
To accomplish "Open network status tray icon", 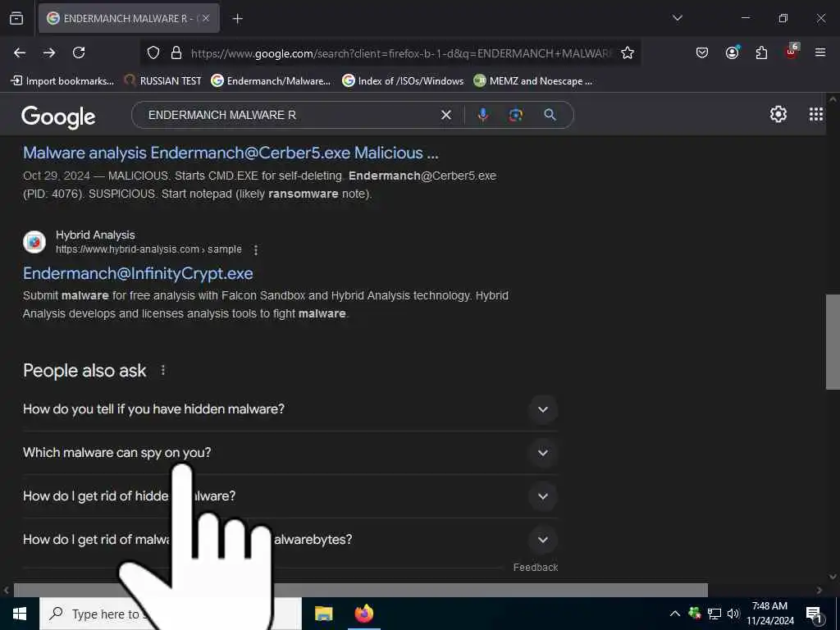I will coord(714,614).
